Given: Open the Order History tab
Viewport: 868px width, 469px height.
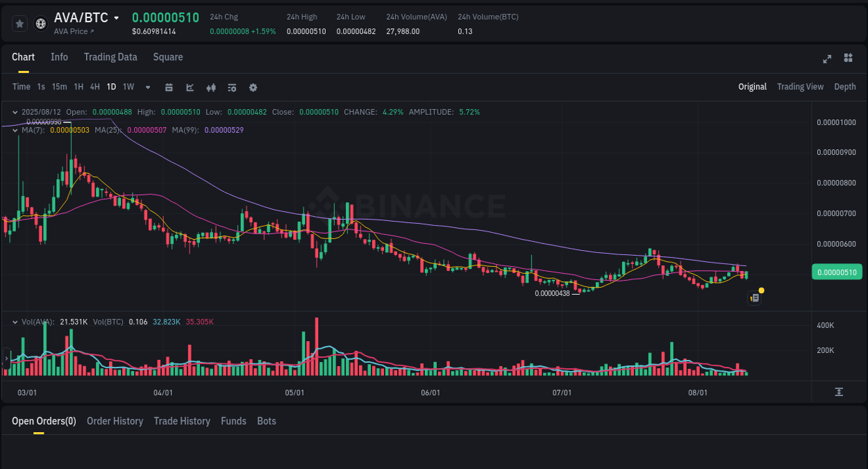Looking at the screenshot, I should (115, 421).
